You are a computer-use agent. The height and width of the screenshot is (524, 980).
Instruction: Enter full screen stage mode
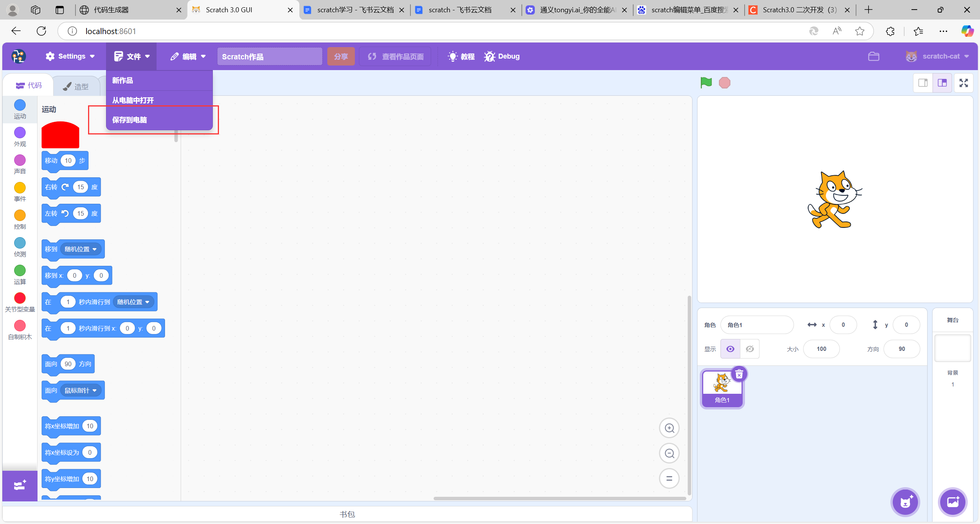coord(964,83)
